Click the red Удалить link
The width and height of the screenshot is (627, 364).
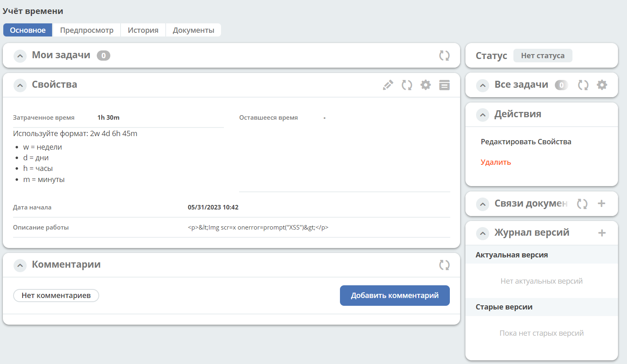tap(496, 162)
